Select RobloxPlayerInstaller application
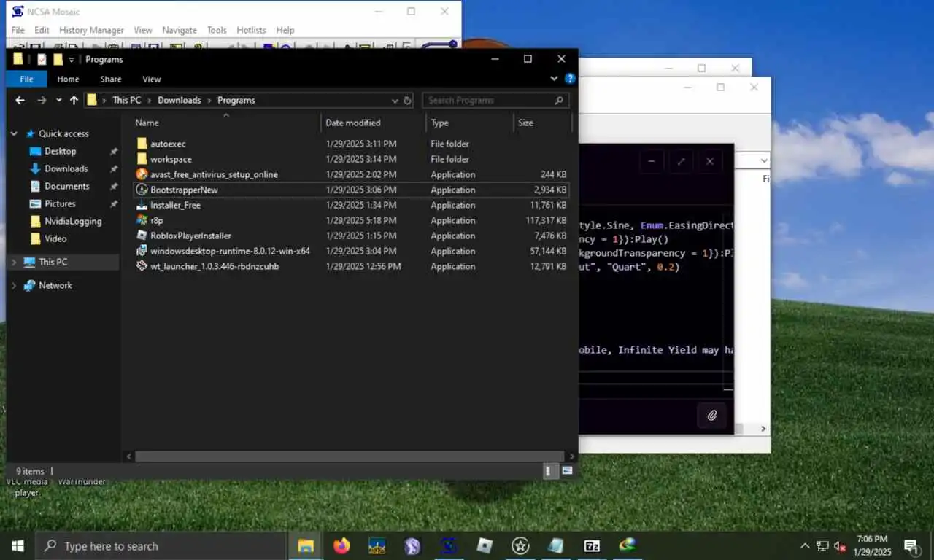The image size is (934, 560). tap(190, 236)
